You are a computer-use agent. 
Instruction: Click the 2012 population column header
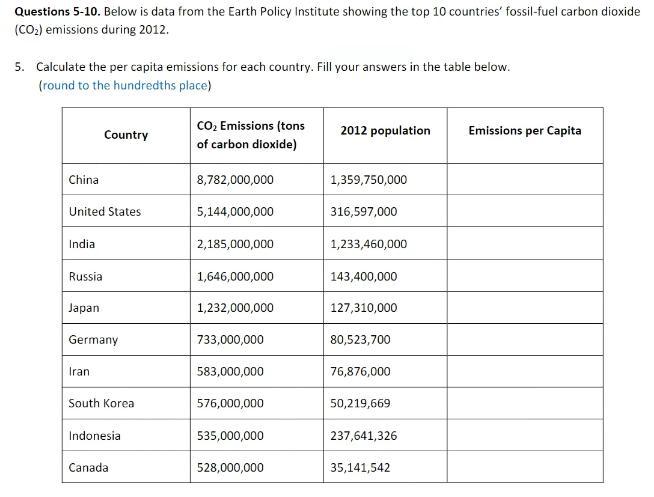tap(385, 131)
